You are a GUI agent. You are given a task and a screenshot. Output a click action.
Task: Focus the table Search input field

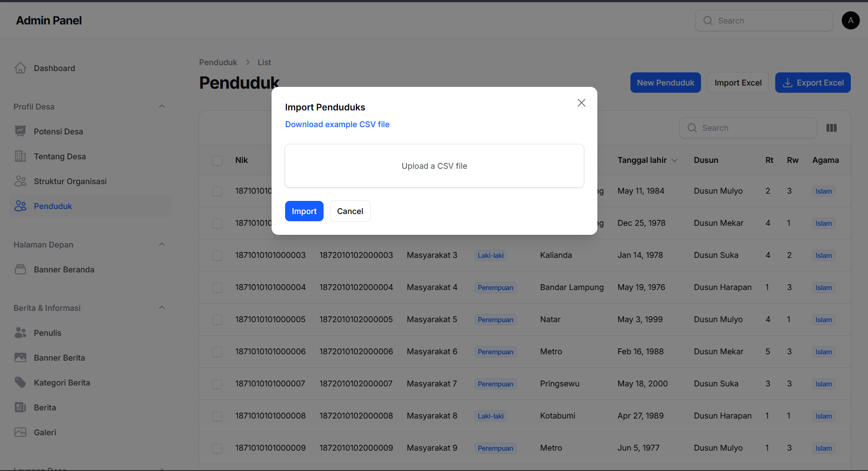pos(748,128)
